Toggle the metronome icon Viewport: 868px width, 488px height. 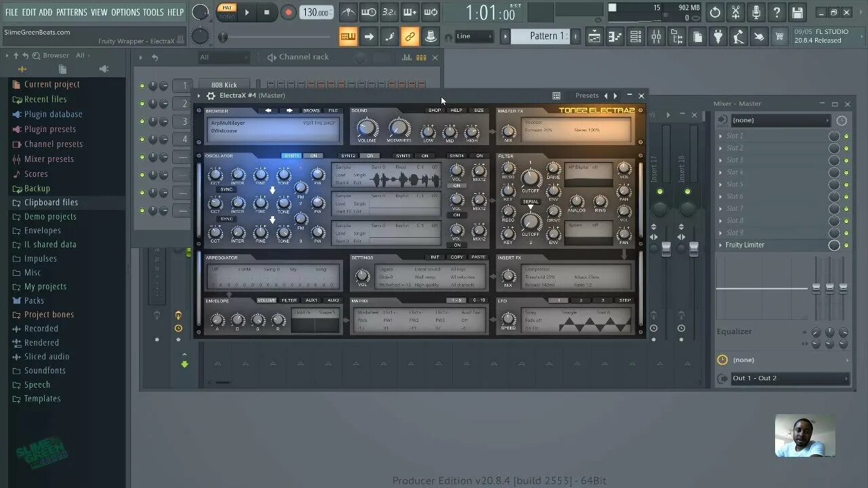pyautogui.click(x=347, y=12)
